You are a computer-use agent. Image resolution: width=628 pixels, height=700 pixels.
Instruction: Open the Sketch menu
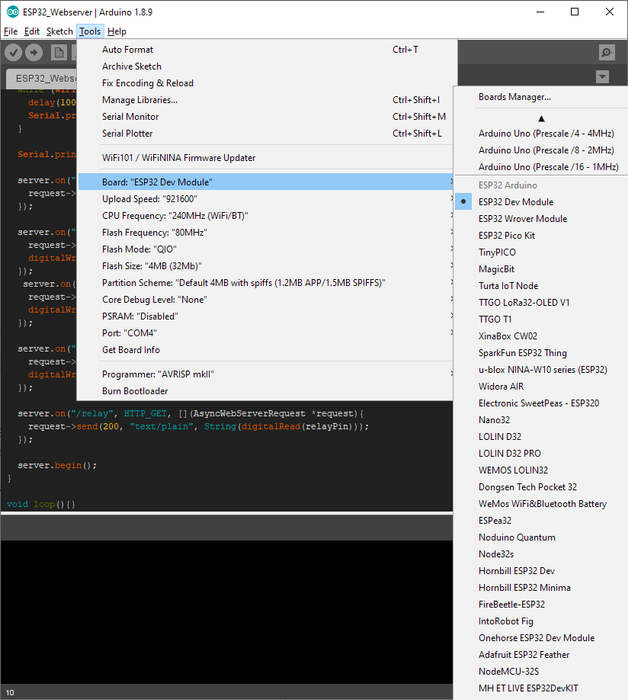59,31
